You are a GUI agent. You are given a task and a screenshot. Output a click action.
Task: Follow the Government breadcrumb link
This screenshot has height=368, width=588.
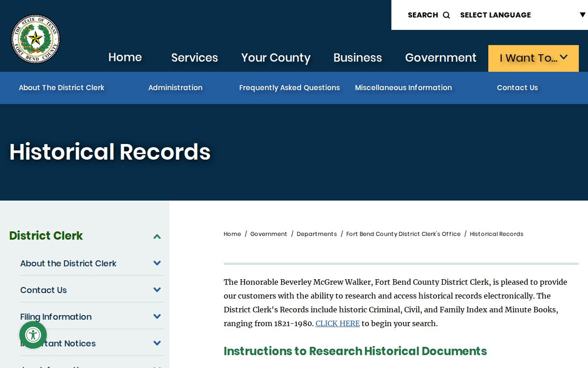[x=269, y=234]
